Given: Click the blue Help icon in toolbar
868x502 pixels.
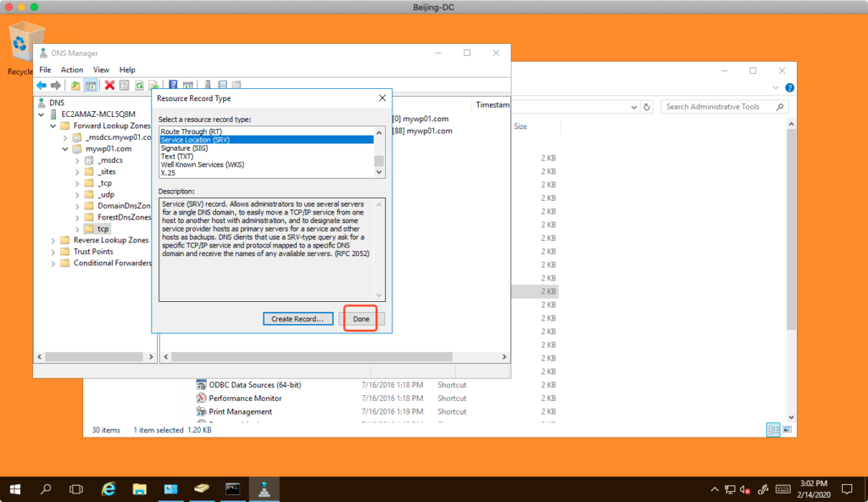Looking at the screenshot, I should [173, 85].
